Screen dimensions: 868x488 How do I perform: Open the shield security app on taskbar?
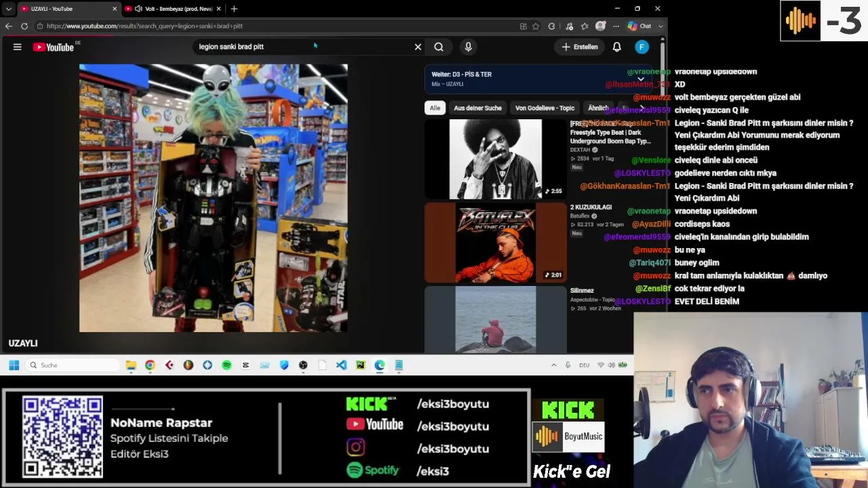[284, 365]
